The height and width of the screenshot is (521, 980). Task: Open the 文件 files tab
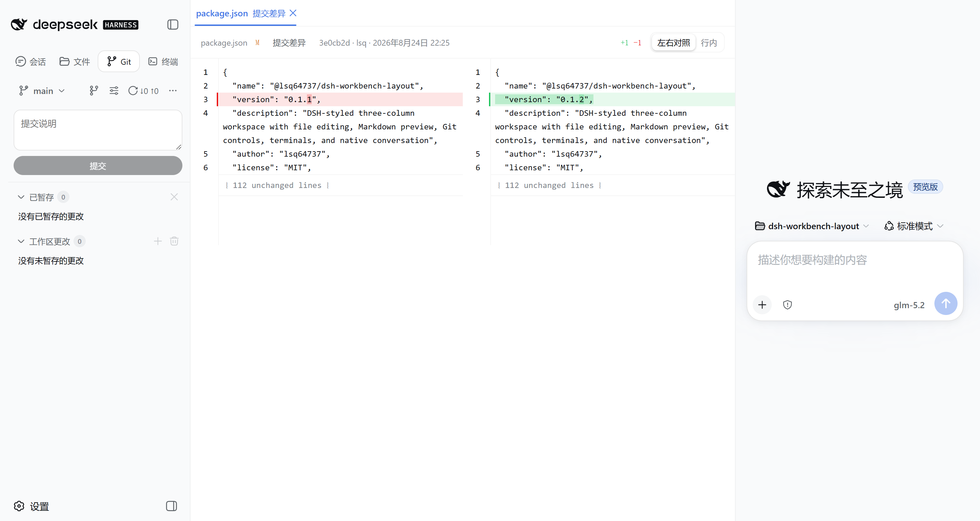(x=75, y=62)
